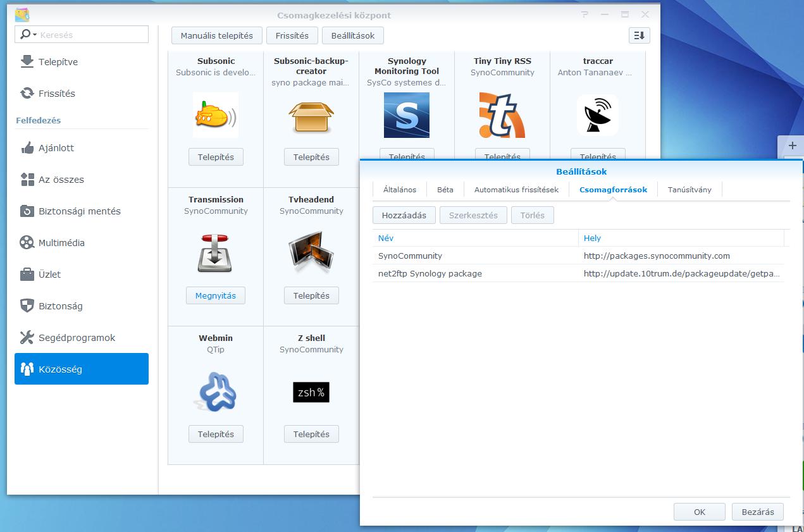Open the Multimédia category
This screenshot has height=532, width=804.
pos(82,243)
